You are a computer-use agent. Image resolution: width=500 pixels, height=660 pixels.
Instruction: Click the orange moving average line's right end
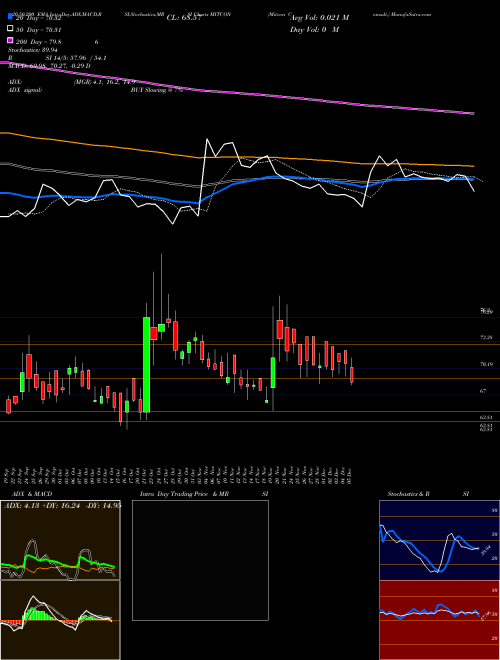473,166
